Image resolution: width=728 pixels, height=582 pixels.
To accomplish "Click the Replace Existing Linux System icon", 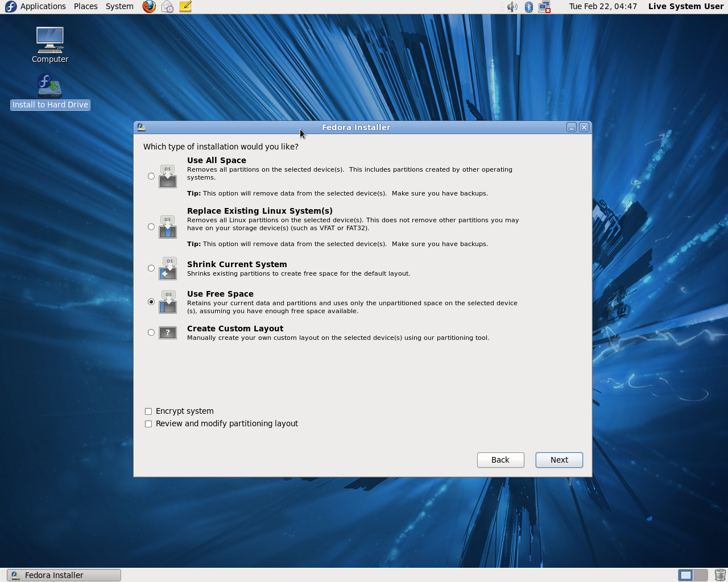I will click(168, 227).
